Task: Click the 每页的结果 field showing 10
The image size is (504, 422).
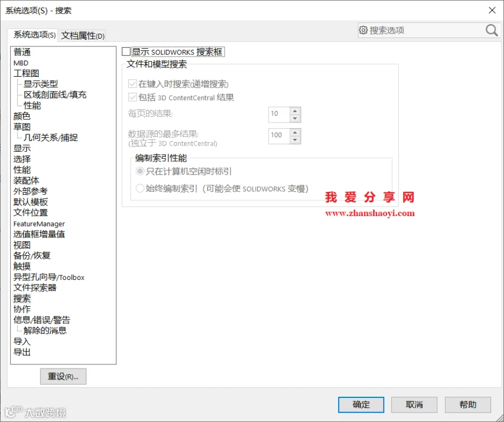Action: [279, 115]
